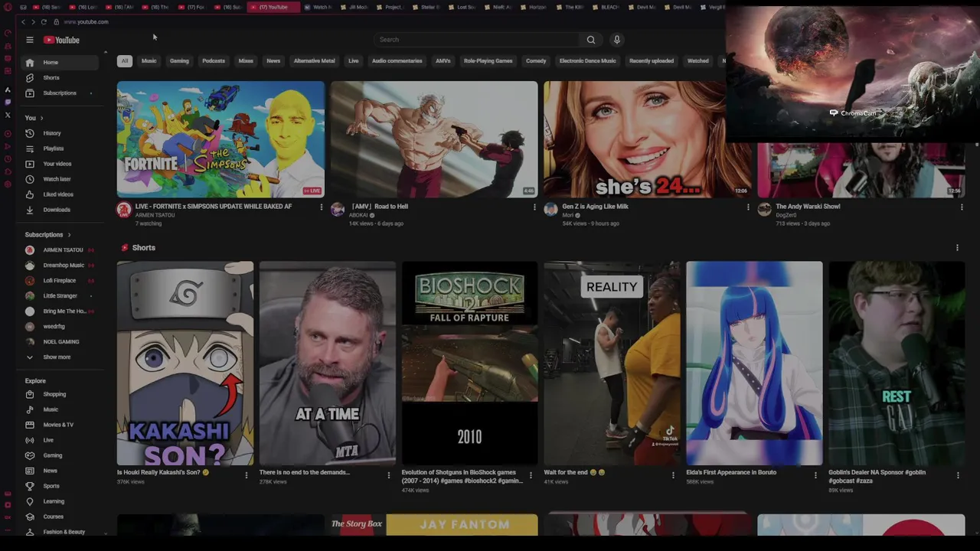Viewport: 980px width, 551px height.
Task: Open Elda's First Appearance in Boruto short
Action: [x=754, y=364]
